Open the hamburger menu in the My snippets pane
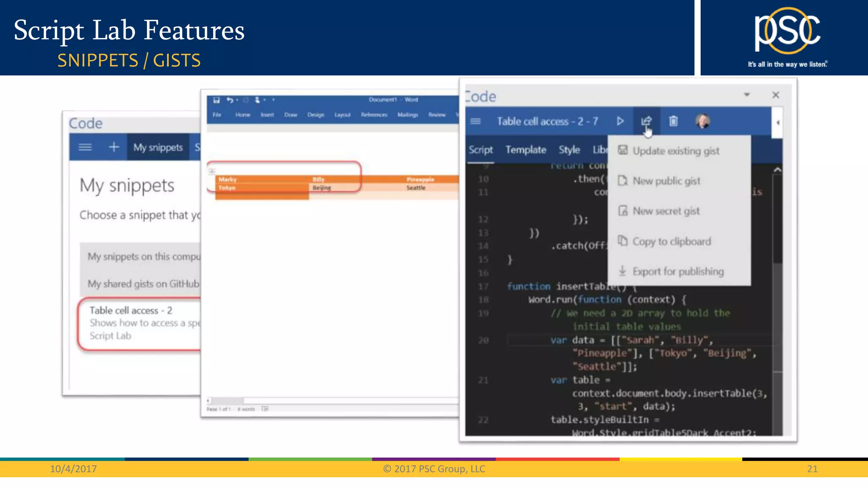The image size is (868, 488). click(x=85, y=147)
